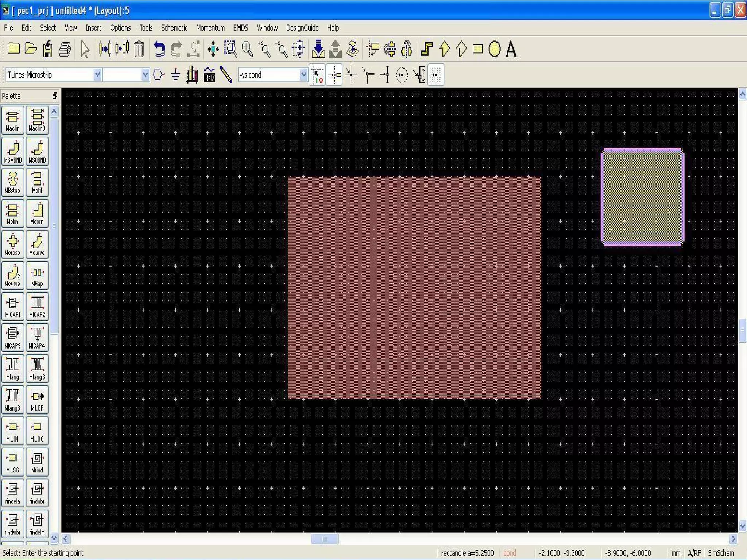Select the View All arrows icon

pyautogui.click(x=213, y=49)
